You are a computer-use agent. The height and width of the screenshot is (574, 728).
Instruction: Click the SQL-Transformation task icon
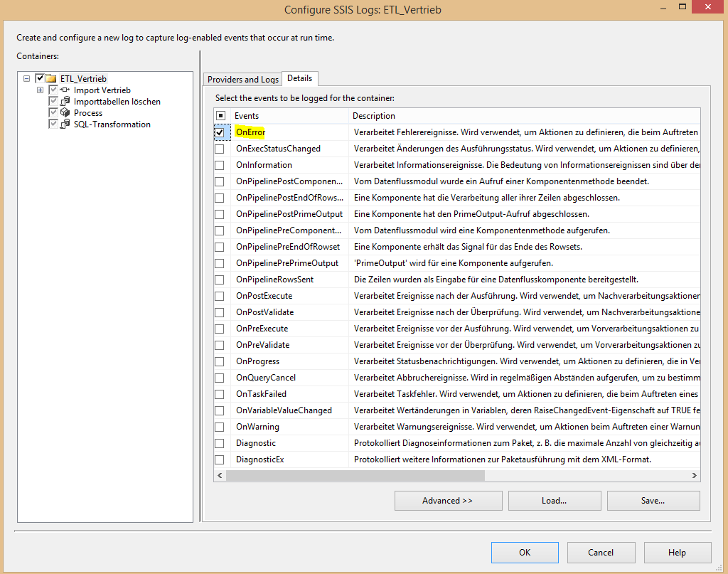pos(65,124)
